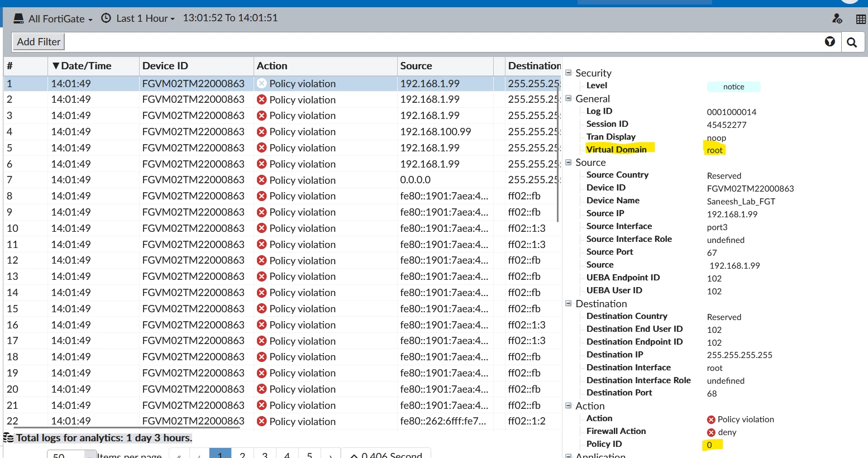The image size is (868, 458).
Task: Click the highlighted Policy ID value 0
Action: pyautogui.click(x=709, y=445)
